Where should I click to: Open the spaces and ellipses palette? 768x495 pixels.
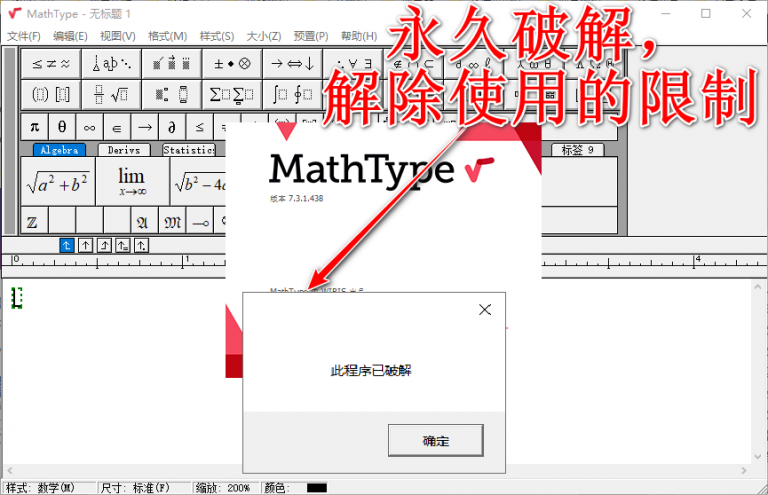tap(112, 64)
